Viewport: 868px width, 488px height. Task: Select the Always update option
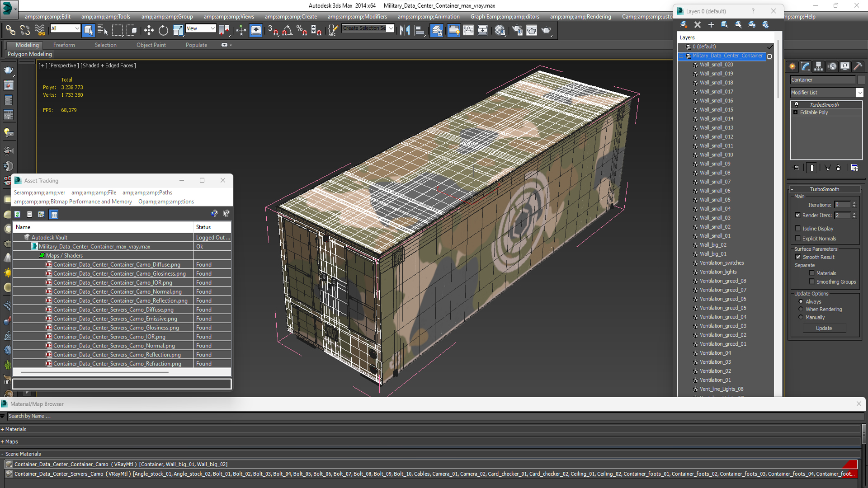point(801,301)
